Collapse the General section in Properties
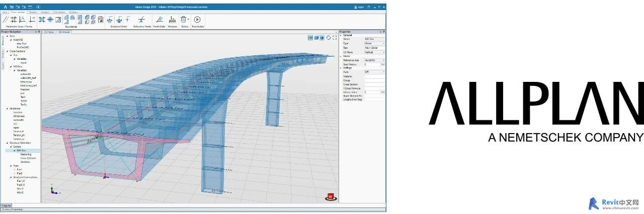Screen dimensions: 644x214 pyautogui.click(x=341, y=36)
